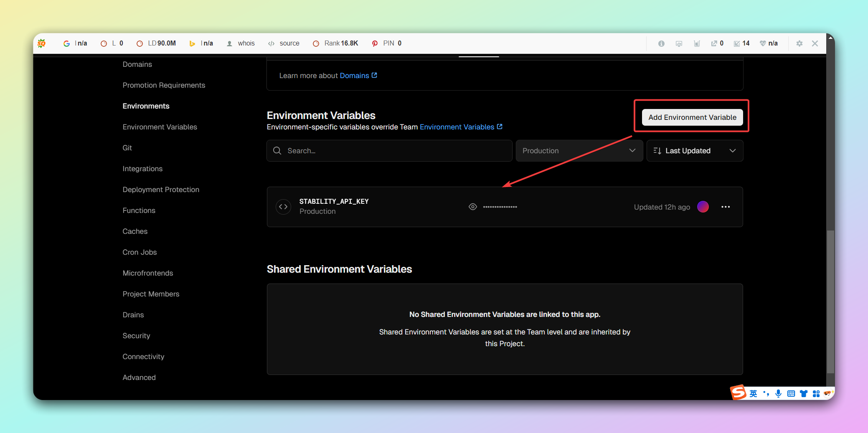Reveal the STABILITY_API_KEY value with eye icon
This screenshot has height=433, width=868.
click(x=472, y=207)
